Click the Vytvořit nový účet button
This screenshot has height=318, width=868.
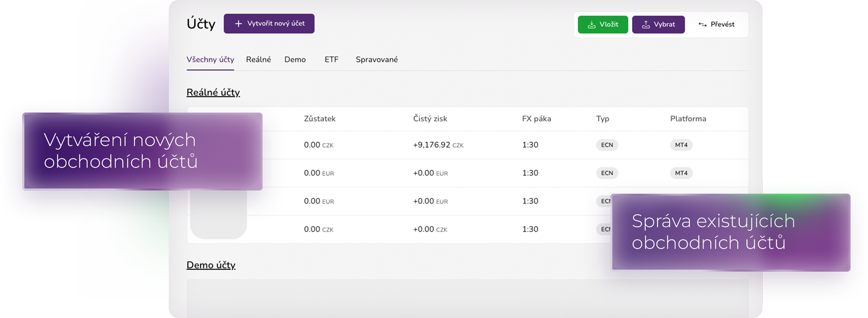point(269,23)
